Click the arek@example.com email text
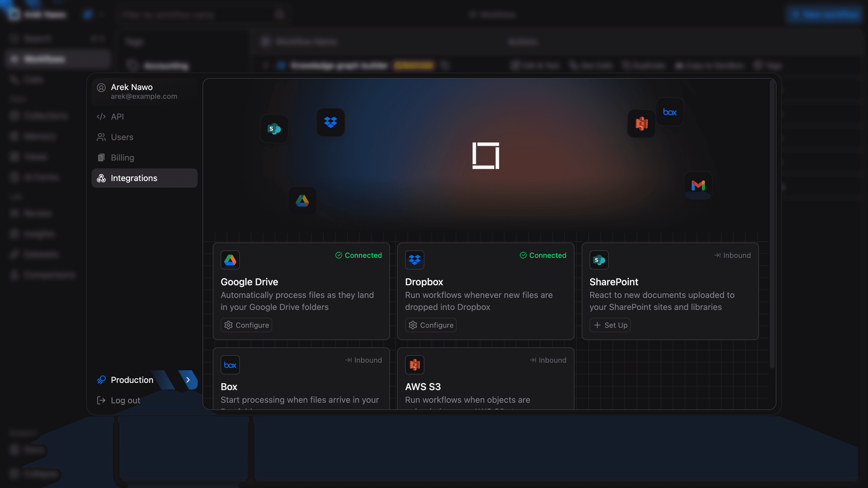Image resolution: width=868 pixels, height=488 pixels. 144,96
